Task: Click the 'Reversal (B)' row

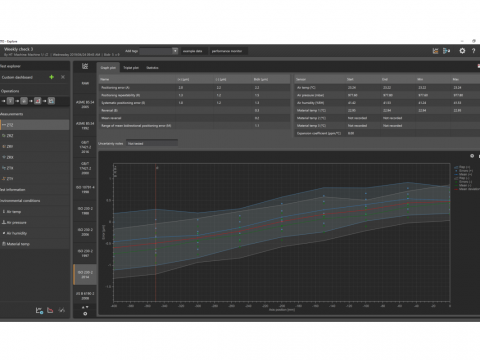Action: 194,110
